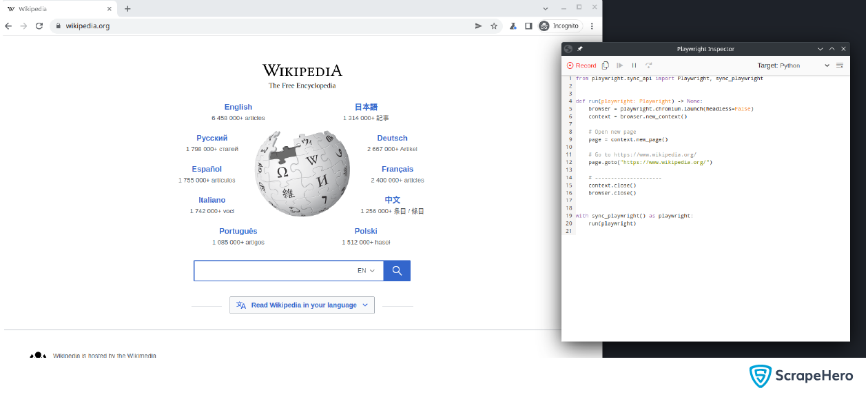Click the Wikipedia wordmark heading
Viewport: 868px width, 395px height.
coord(302,70)
